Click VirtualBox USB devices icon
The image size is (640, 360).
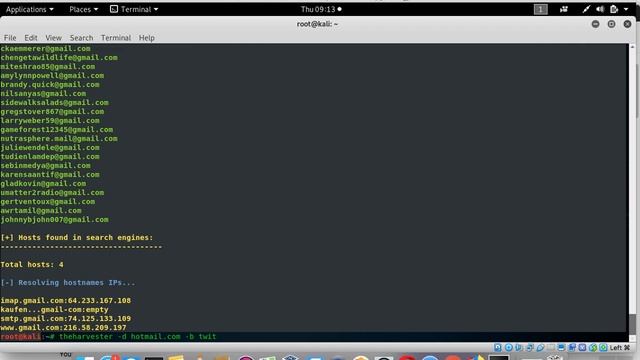click(x=540, y=347)
